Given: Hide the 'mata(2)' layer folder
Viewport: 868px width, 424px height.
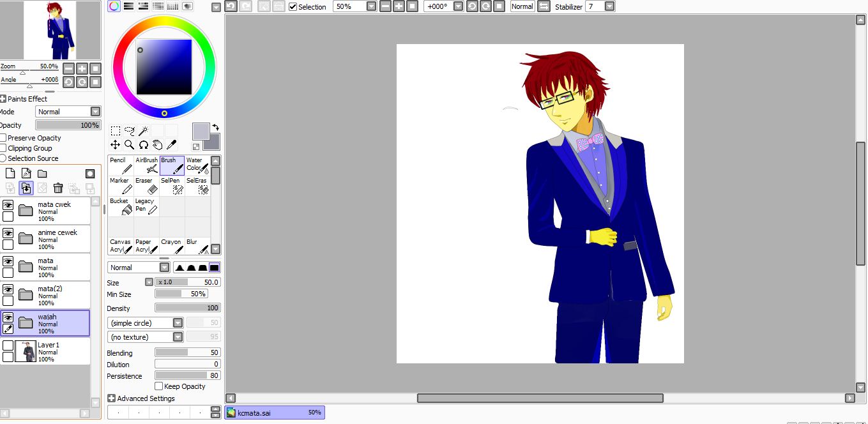Looking at the screenshot, I should [x=8, y=289].
